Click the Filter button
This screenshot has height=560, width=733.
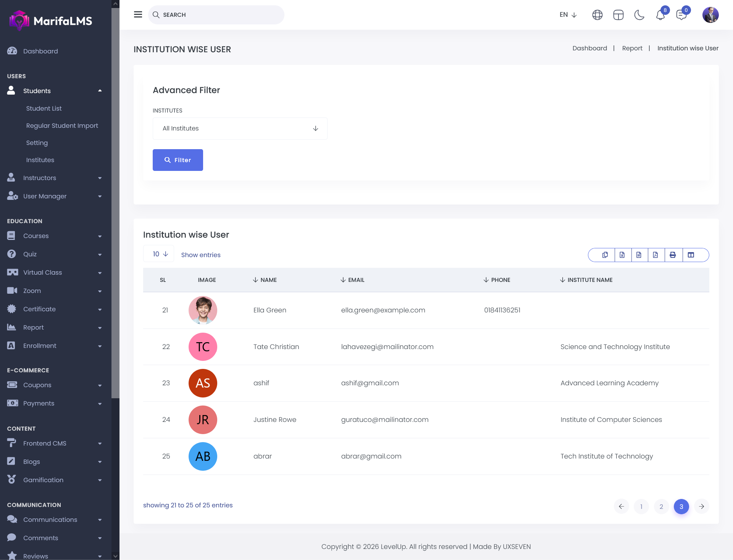pyautogui.click(x=178, y=160)
